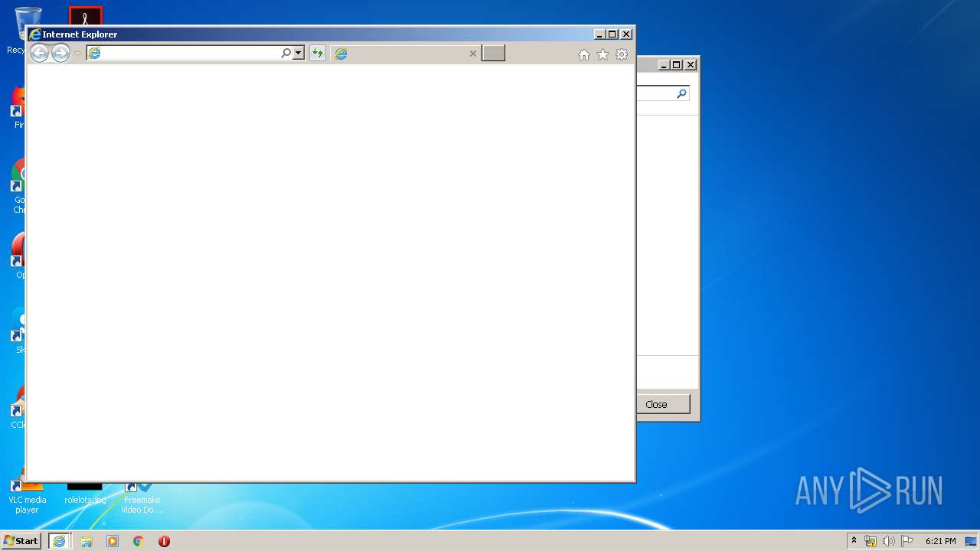Go back with Internet Explorer's Back arrow

coord(39,53)
